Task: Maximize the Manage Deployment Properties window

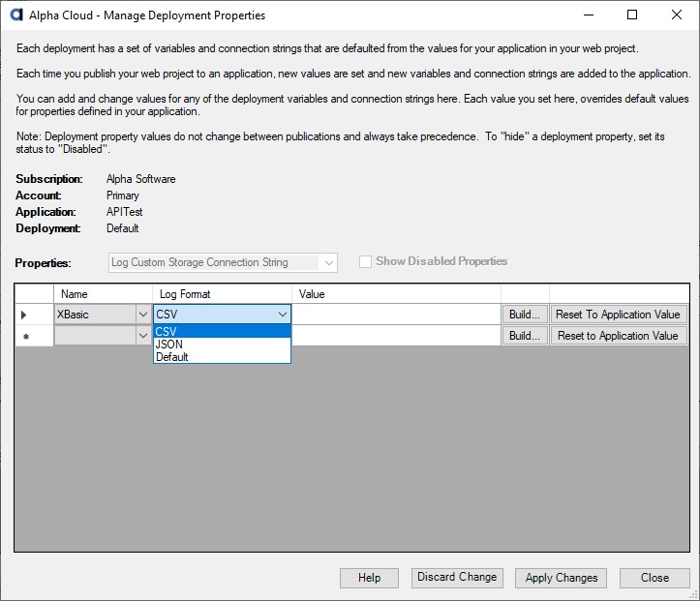Action: click(x=632, y=15)
